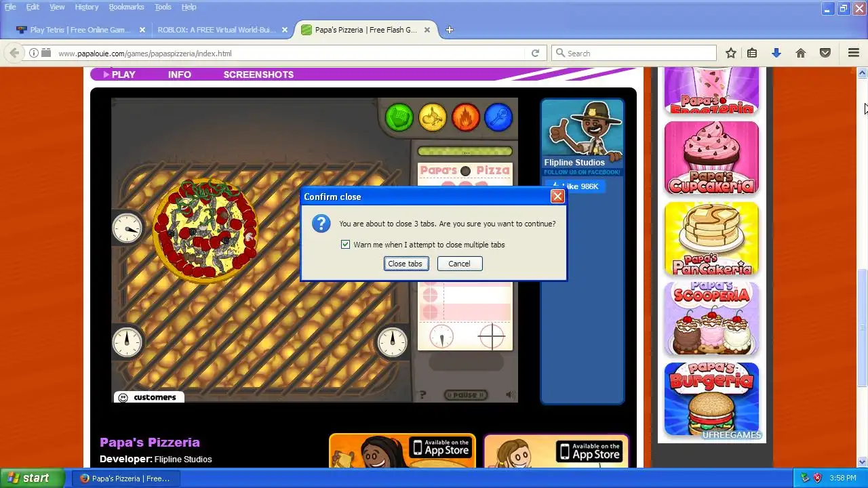Bookmark this page with star icon
This screenshot has height=488, width=868.
pyautogui.click(x=731, y=53)
